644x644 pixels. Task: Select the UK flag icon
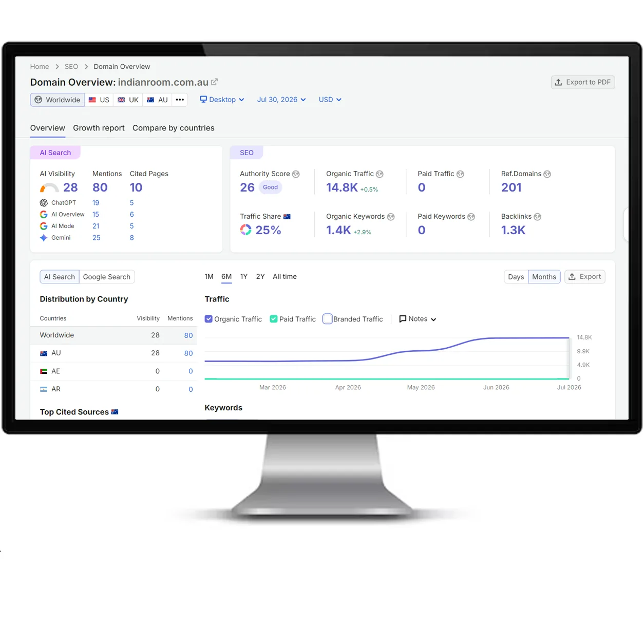[x=121, y=100]
